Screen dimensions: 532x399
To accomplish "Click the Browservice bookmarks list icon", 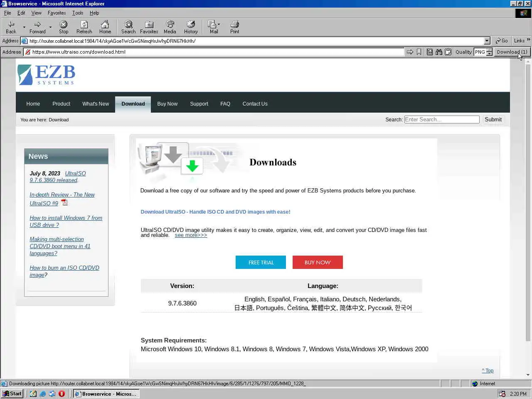I will 430,52.
